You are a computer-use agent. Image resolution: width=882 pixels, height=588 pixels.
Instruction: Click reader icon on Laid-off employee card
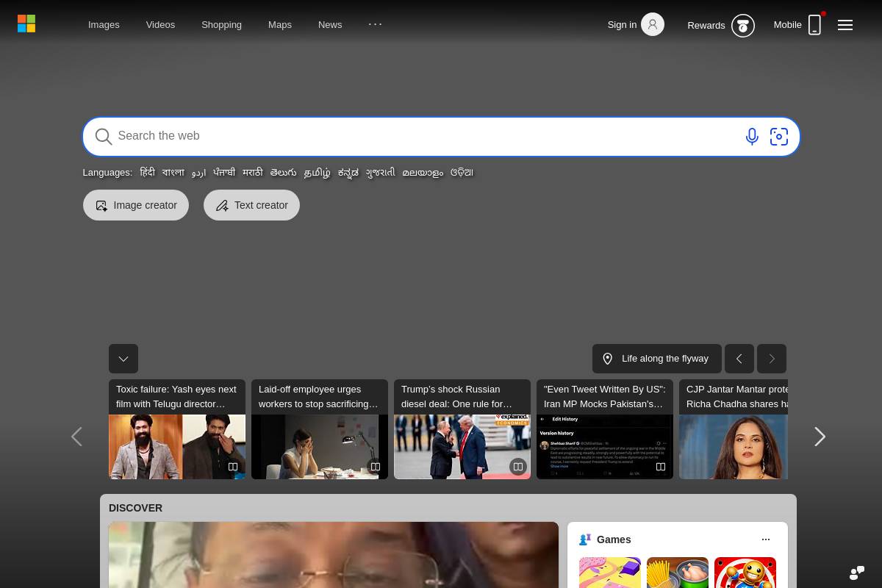click(376, 467)
